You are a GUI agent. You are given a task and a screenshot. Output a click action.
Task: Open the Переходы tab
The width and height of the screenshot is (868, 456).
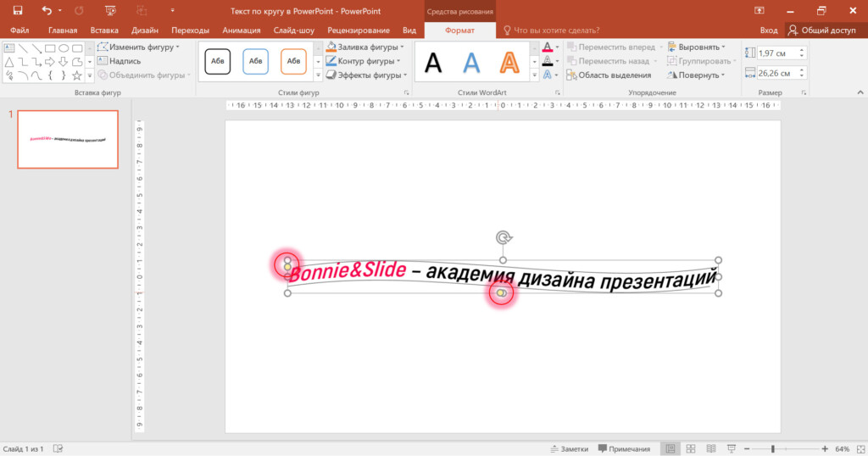click(190, 31)
